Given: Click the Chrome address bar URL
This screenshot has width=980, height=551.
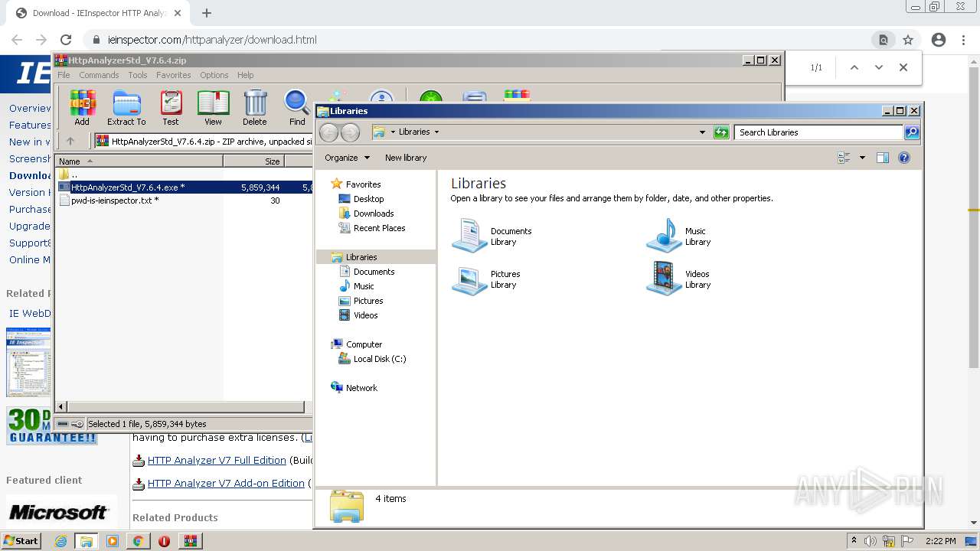Looking at the screenshot, I should pyautogui.click(x=212, y=40).
